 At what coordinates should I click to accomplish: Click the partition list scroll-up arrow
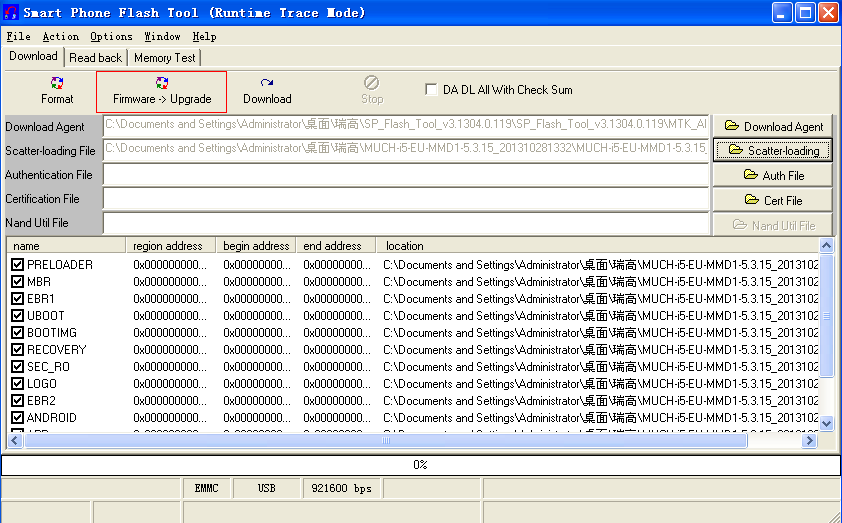826,245
